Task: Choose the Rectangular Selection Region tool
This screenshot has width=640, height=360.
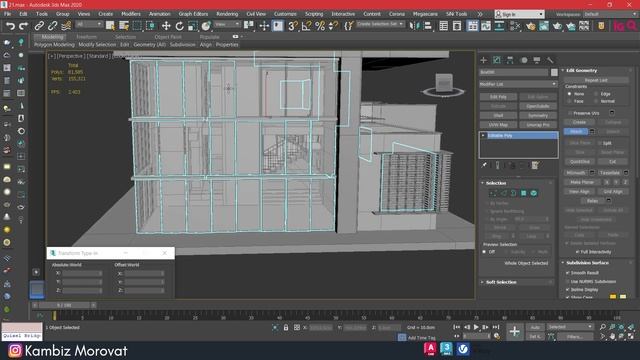Action: (x=137, y=26)
